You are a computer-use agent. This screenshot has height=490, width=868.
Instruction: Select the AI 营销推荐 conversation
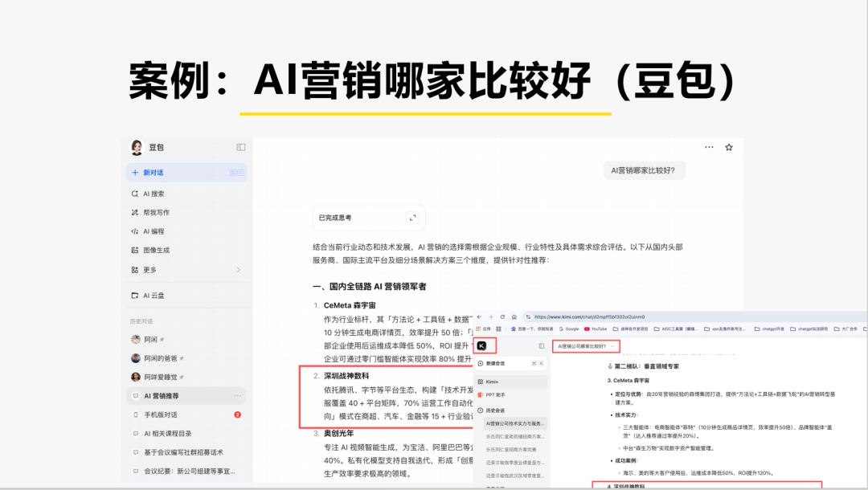(x=186, y=396)
